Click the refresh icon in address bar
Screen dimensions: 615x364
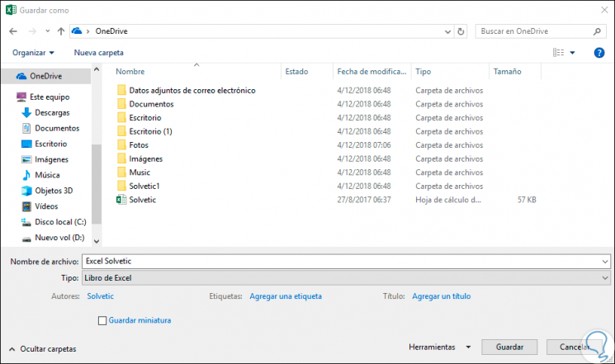click(461, 31)
